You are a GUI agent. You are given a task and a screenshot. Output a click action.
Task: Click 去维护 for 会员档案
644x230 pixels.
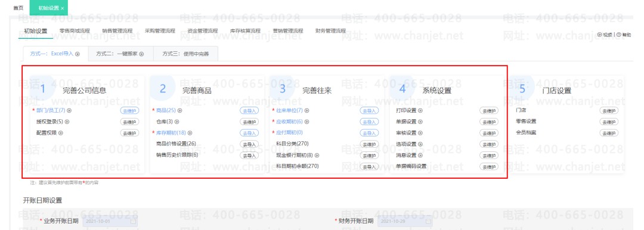coord(609,133)
